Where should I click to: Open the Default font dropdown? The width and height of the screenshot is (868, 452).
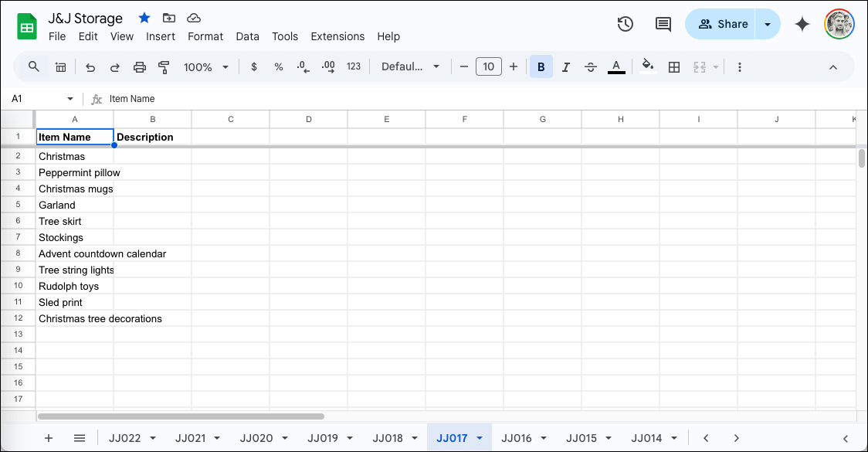point(410,66)
